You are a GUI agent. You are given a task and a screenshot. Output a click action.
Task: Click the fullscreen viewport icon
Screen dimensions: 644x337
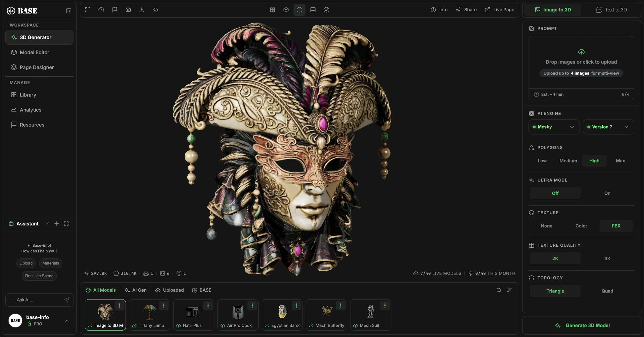pos(88,10)
